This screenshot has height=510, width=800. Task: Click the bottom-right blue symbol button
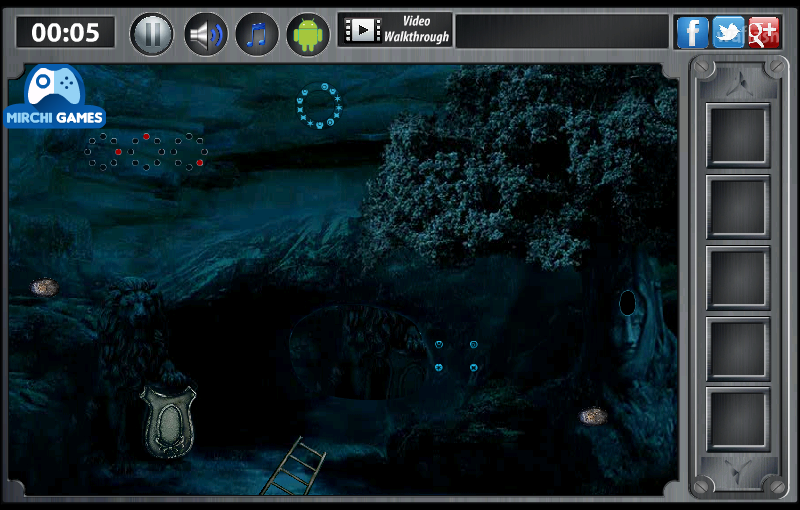[473, 367]
